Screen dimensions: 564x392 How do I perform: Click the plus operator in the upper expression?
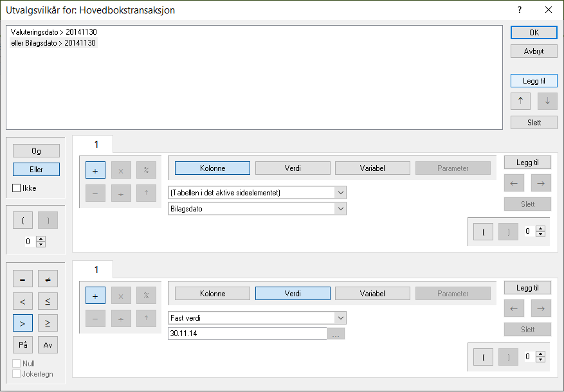coord(95,170)
